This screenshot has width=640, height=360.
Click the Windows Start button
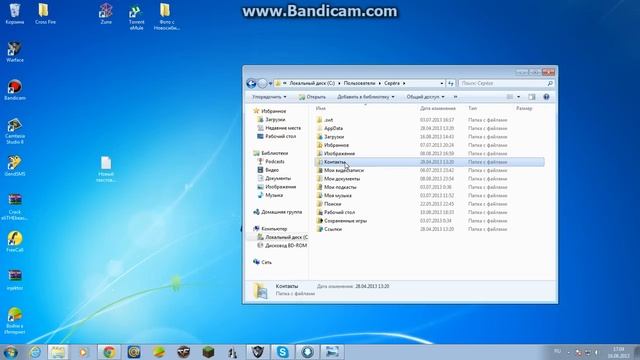[10, 352]
